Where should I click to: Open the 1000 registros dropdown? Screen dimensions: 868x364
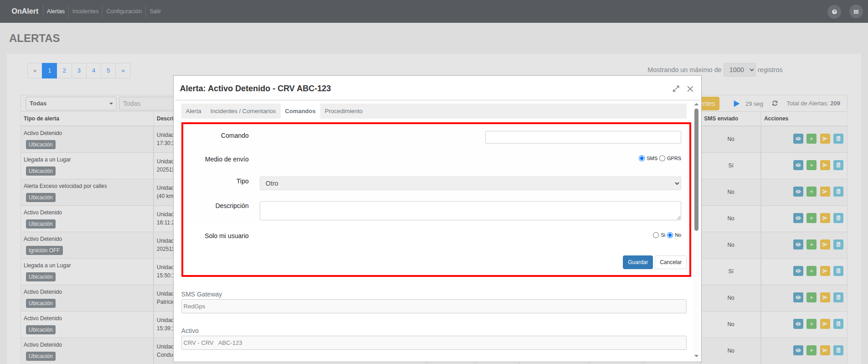740,70
